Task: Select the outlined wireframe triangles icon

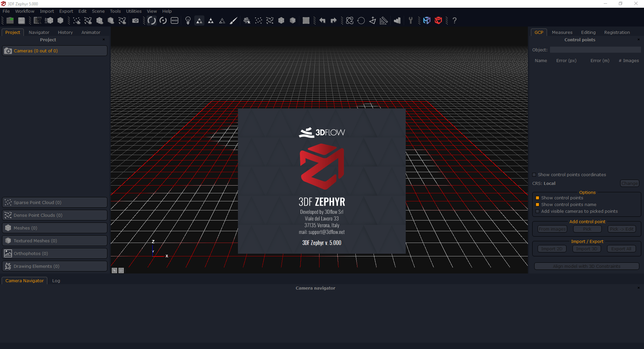Action: [x=222, y=20]
